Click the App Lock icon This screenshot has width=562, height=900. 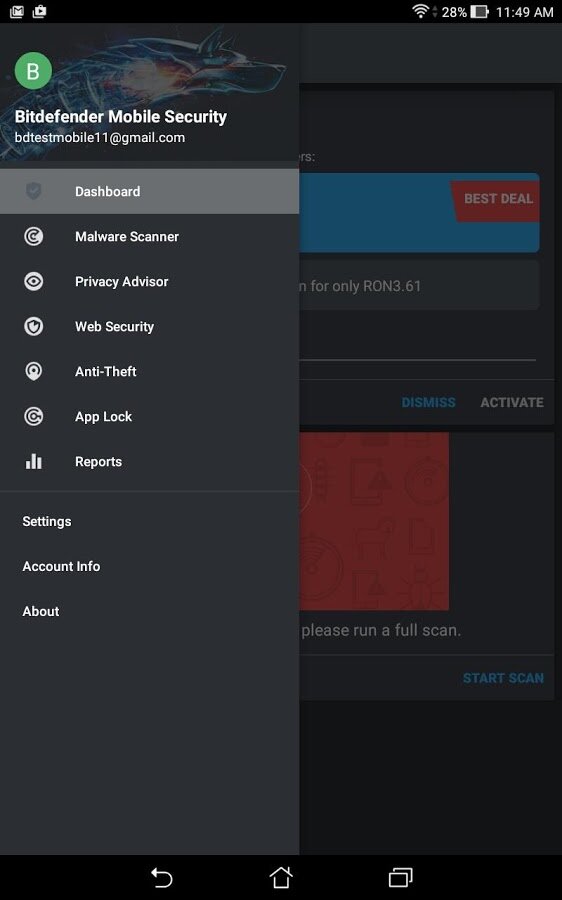tap(33, 416)
